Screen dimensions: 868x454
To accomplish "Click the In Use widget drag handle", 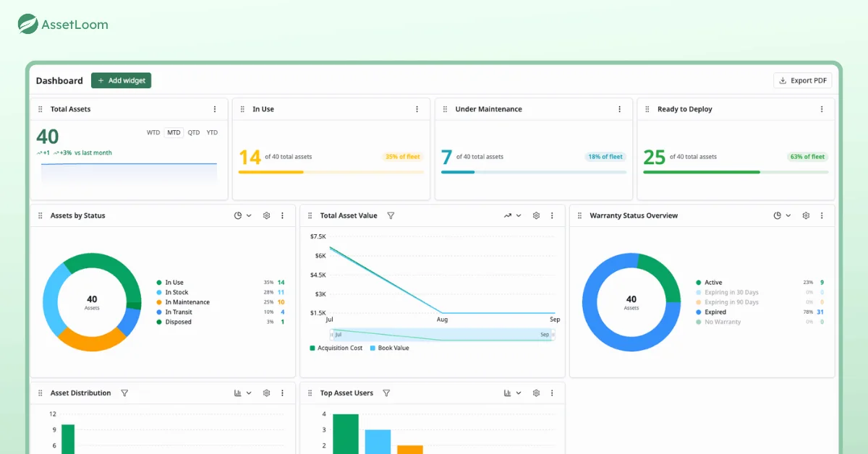I will pos(242,109).
